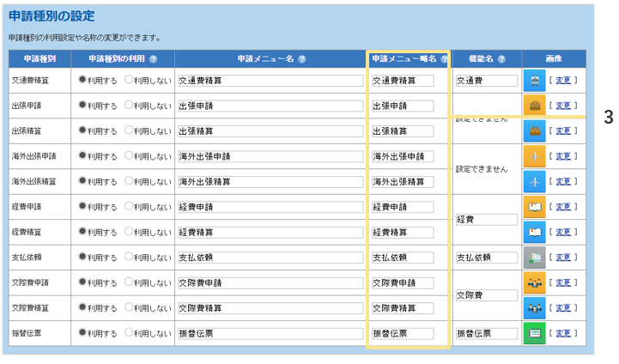Click the people icon for 交際費申請
The height and width of the screenshot is (364, 619).
[x=535, y=282]
